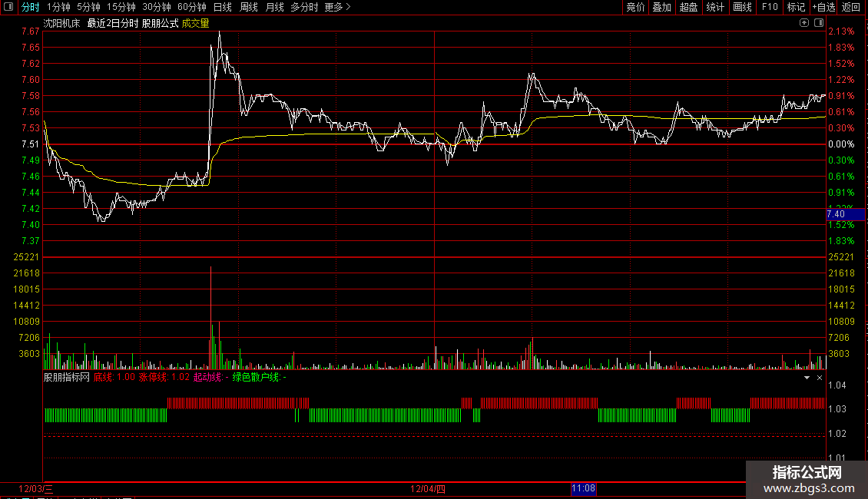868x499 pixels.
Task: Open the indicator panel dropdown arrow
Action: 807,377
